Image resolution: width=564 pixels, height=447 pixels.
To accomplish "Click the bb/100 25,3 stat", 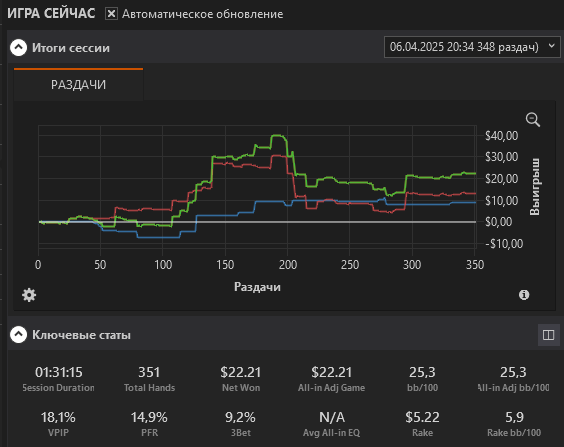I will (422, 378).
